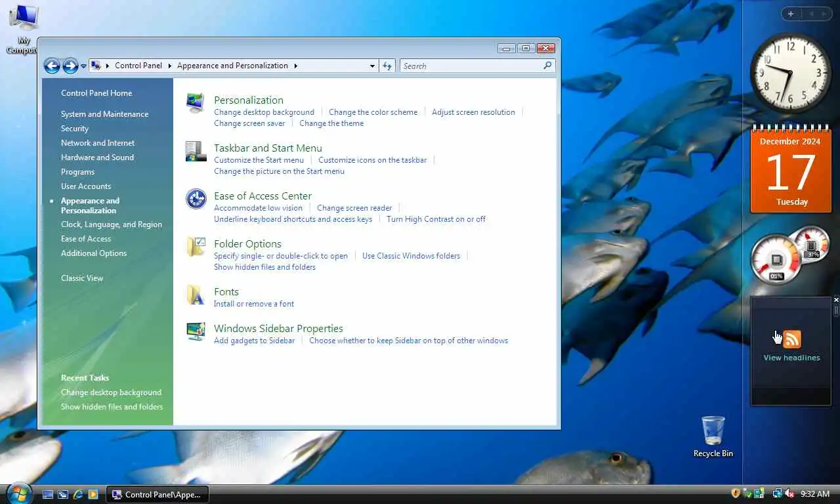Image resolution: width=840 pixels, height=504 pixels.
Task: Open the Fonts folder icon
Action: click(x=196, y=295)
